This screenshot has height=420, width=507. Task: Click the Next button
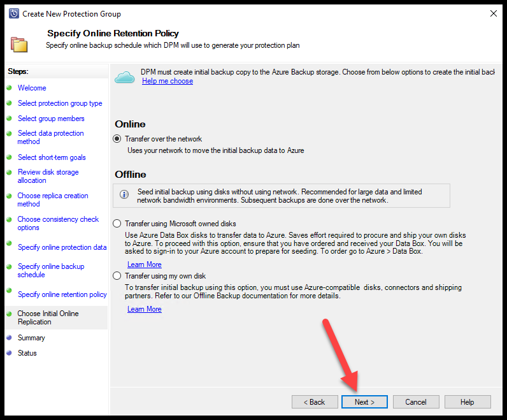364,402
